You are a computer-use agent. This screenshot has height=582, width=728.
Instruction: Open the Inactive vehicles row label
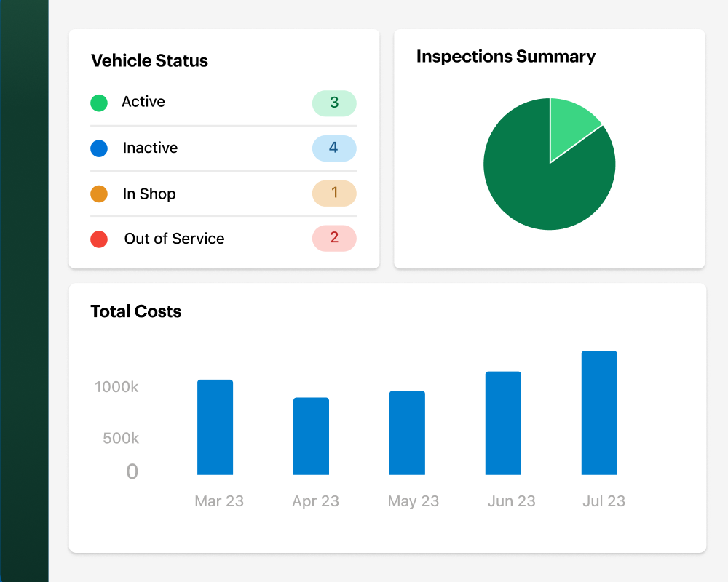point(150,148)
